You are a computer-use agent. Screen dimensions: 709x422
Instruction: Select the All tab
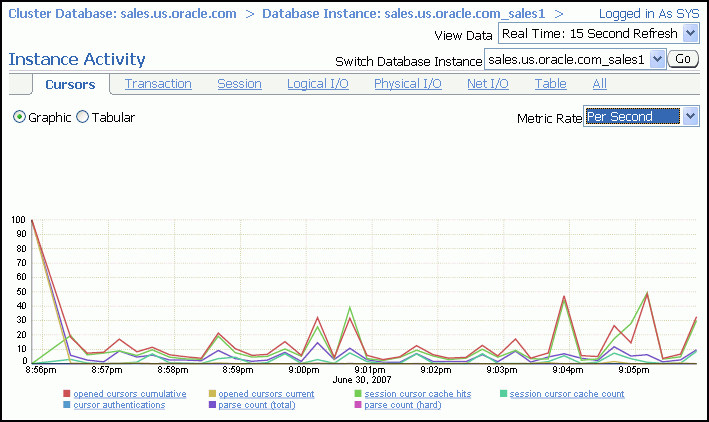click(599, 84)
